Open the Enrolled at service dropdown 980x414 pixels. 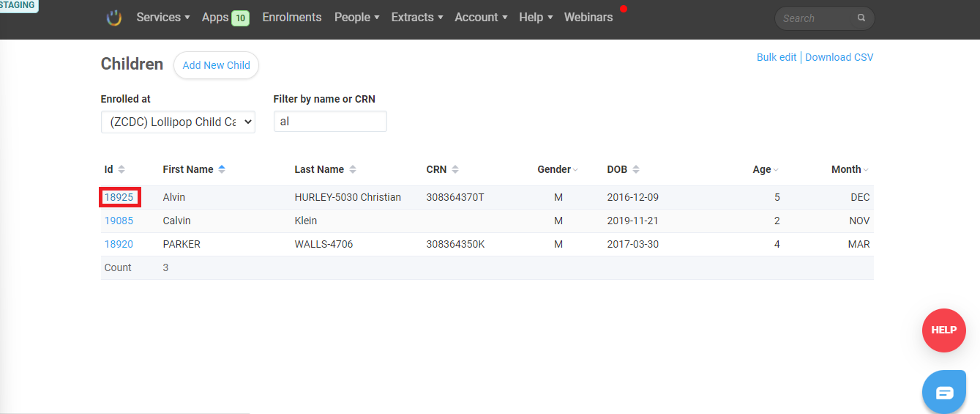coord(178,122)
